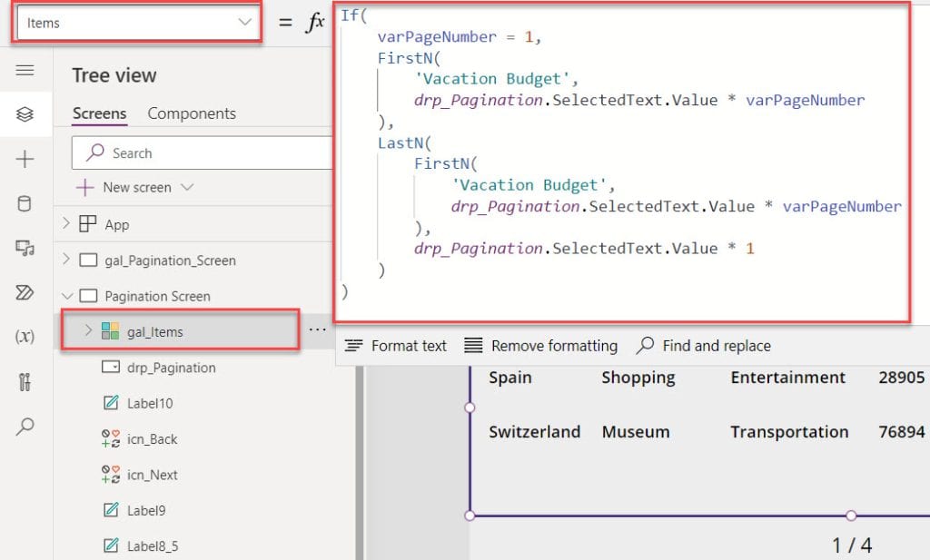Click the Label10 label icon
The image size is (930, 560).
click(111, 402)
